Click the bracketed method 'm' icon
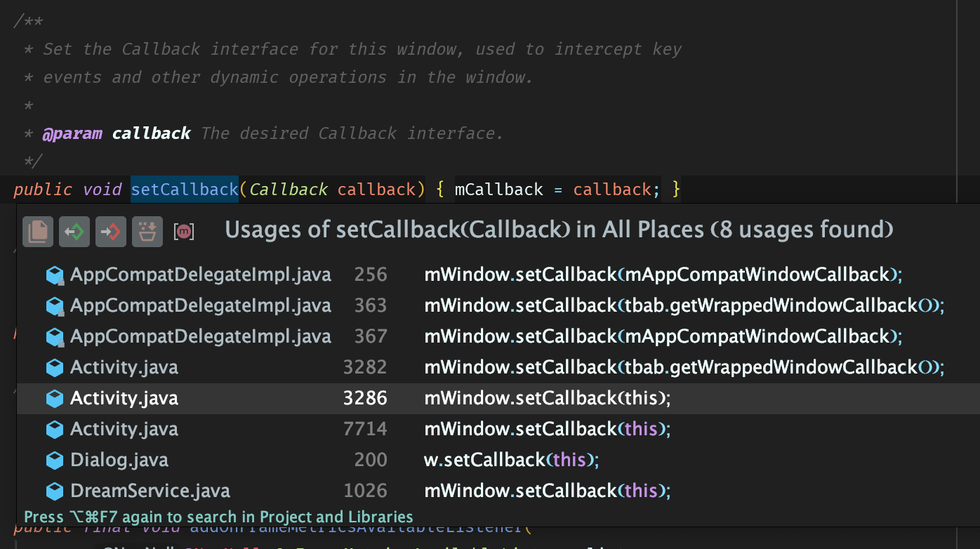 pyautogui.click(x=184, y=232)
